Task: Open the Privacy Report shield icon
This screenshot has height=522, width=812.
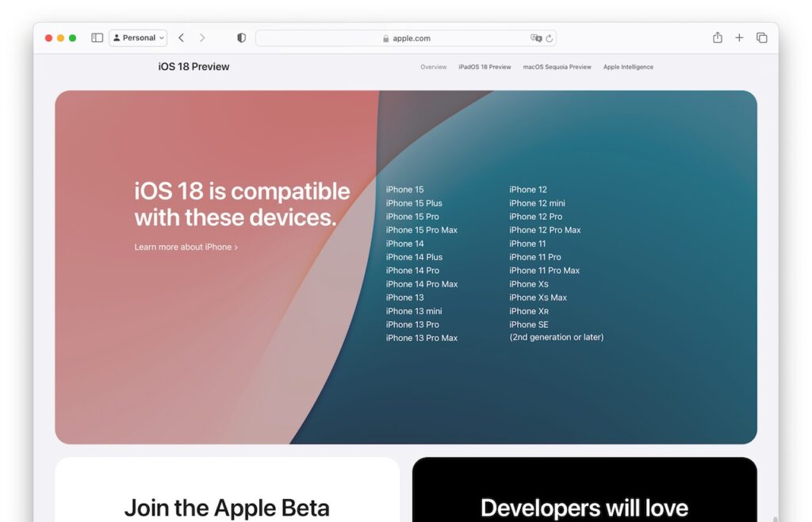Action: pos(241,37)
